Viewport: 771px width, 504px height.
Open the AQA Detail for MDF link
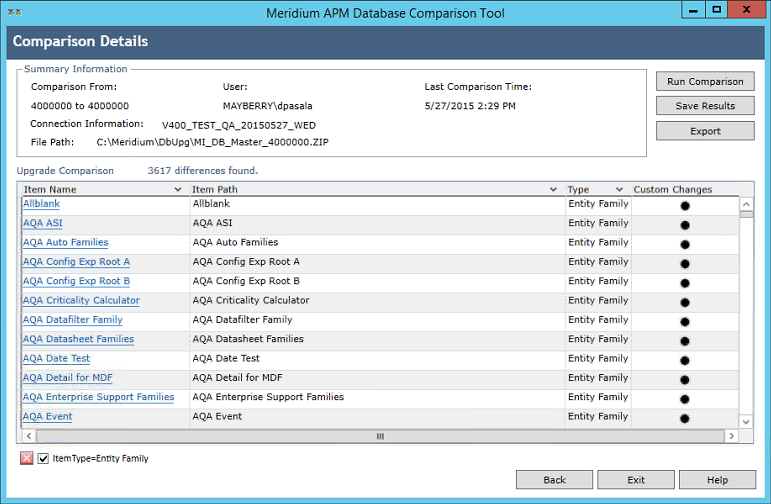coord(68,378)
